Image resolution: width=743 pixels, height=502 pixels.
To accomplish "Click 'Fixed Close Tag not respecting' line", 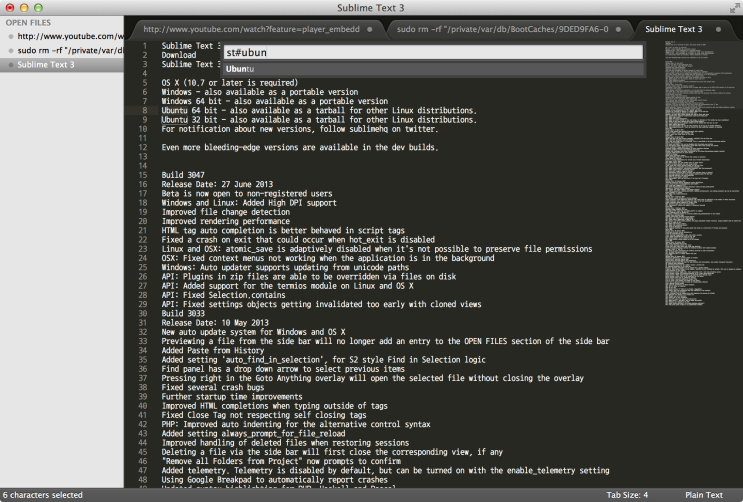I will click(x=262, y=415).
